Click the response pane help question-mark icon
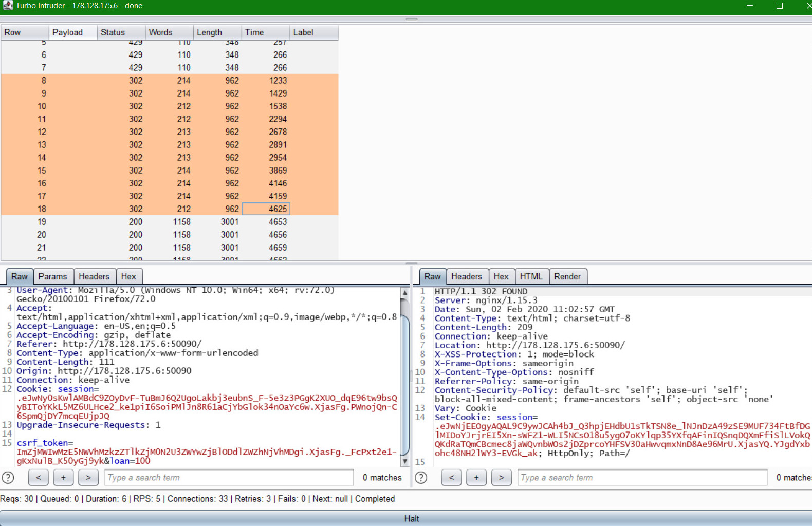The height and width of the screenshot is (526, 812). pyautogui.click(x=421, y=478)
